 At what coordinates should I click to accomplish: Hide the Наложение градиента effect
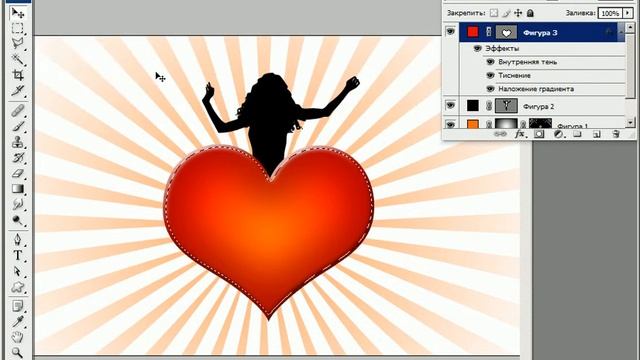click(x=490, y=89)
